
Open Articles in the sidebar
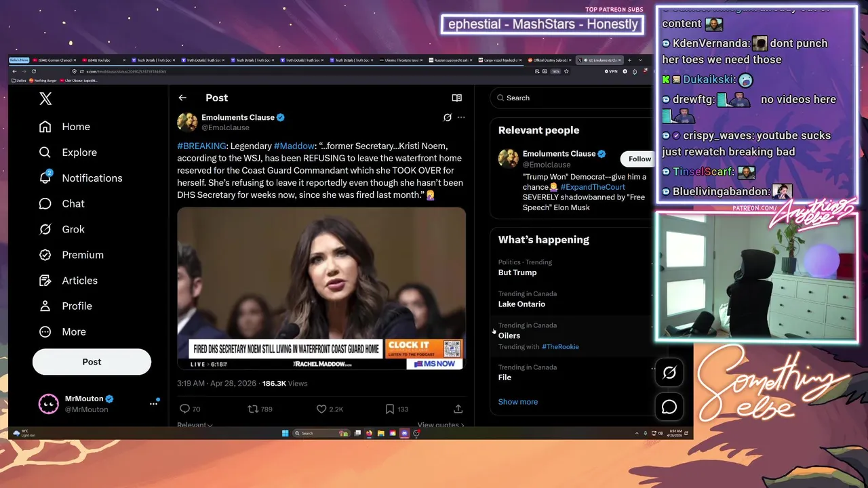coord(68,281)
